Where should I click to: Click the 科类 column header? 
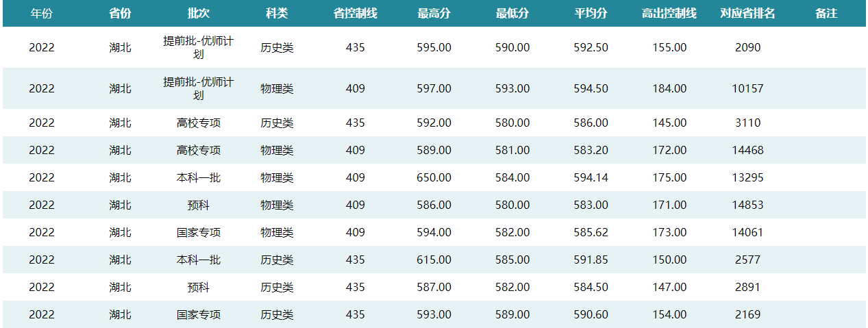(277, 14)
